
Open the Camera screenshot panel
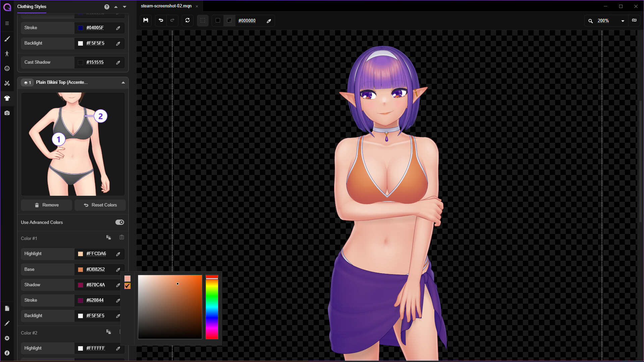7,113
